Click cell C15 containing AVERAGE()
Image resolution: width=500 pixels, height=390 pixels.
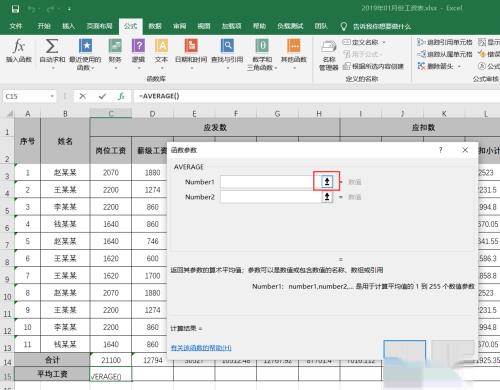(111, 374)
